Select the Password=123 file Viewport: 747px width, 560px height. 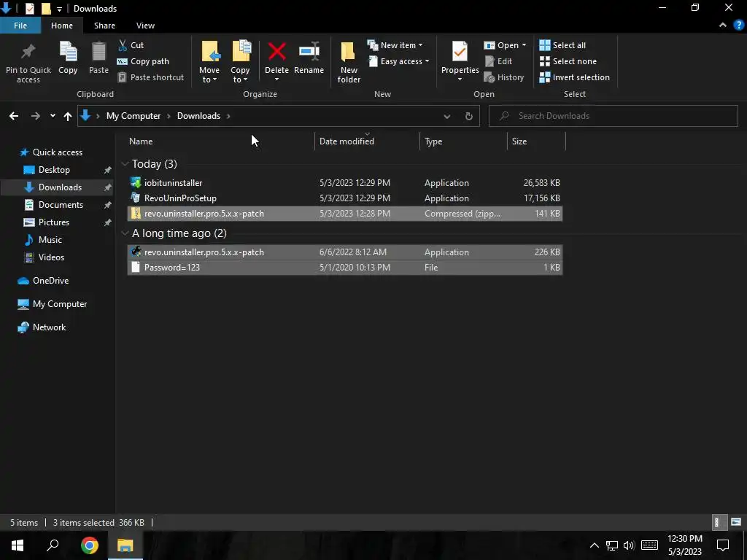(x=345, y=267)
